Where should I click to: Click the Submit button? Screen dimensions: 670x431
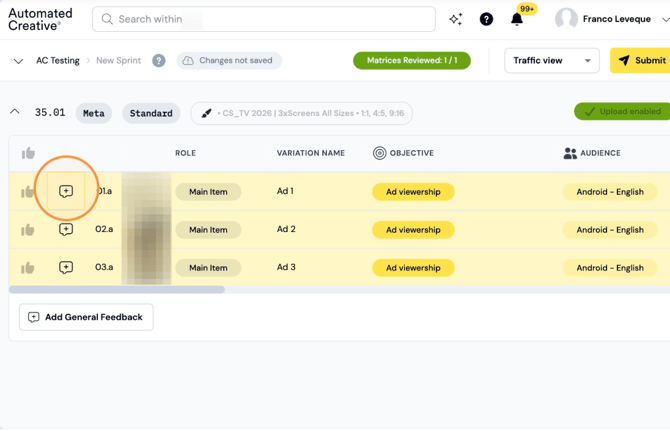[640, 61]
